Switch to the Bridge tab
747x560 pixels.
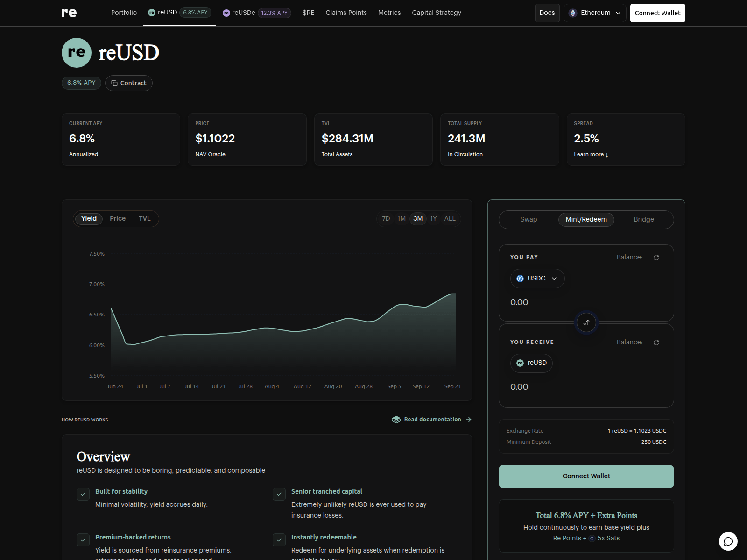tap(644, 219)
